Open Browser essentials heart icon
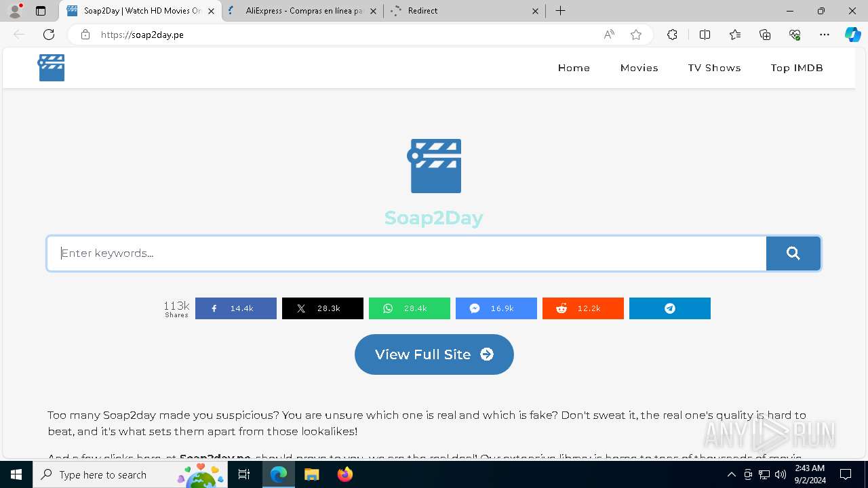 [795, 35]
